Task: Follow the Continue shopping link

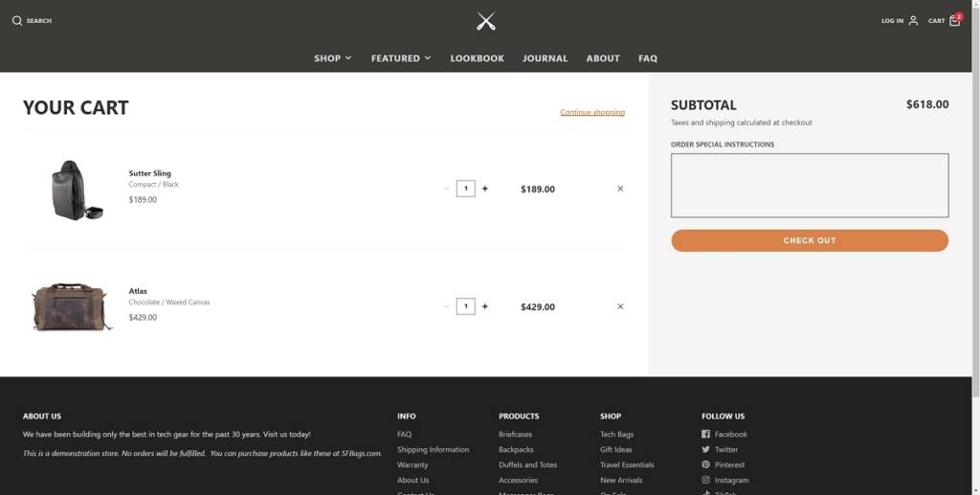Action: click(592, 112)
